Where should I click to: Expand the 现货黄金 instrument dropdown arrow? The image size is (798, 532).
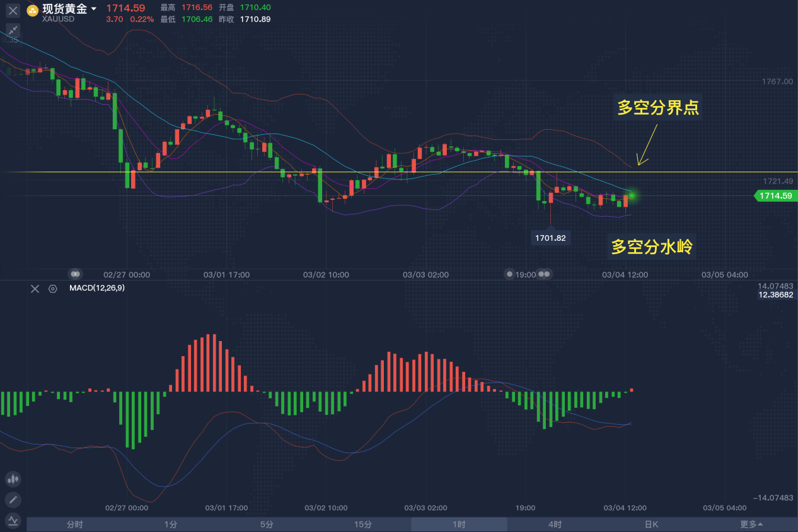coord(94,9)
